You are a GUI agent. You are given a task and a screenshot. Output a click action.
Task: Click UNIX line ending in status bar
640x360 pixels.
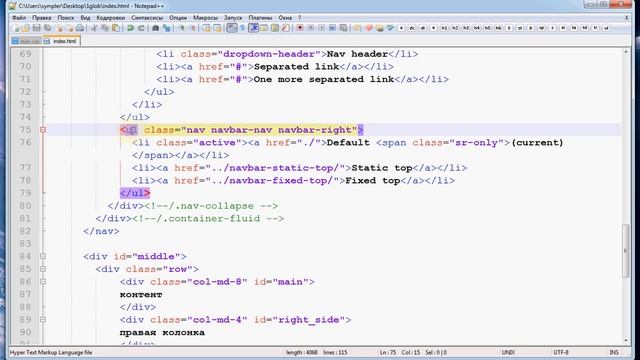[x=508, y=352]
